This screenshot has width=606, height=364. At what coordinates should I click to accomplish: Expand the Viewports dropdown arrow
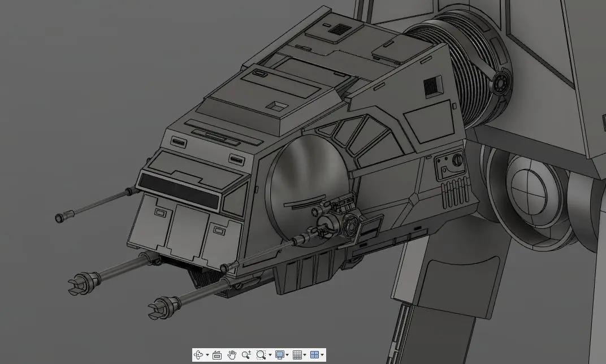322,355
